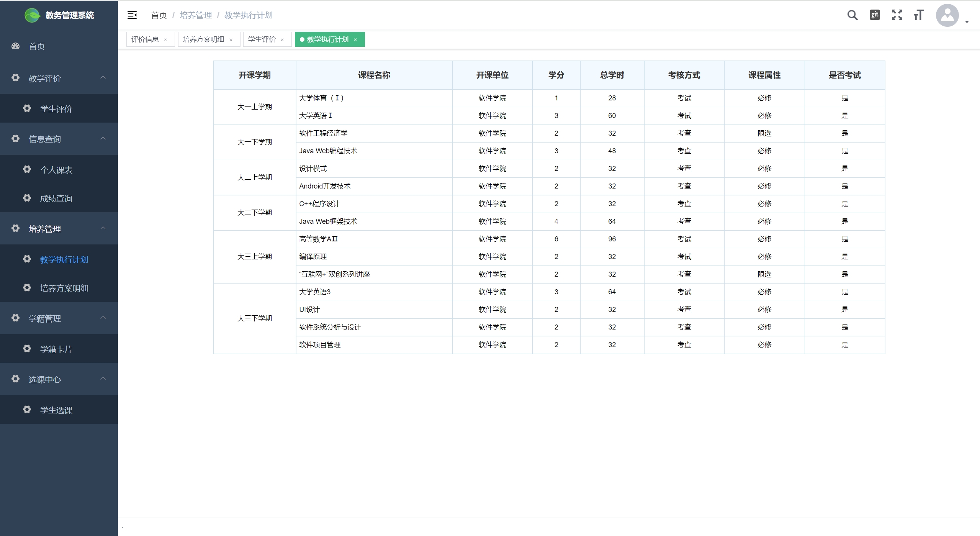Open avatar dropdown caret arrow
The image size is (980, 536).
coord(967,22)
